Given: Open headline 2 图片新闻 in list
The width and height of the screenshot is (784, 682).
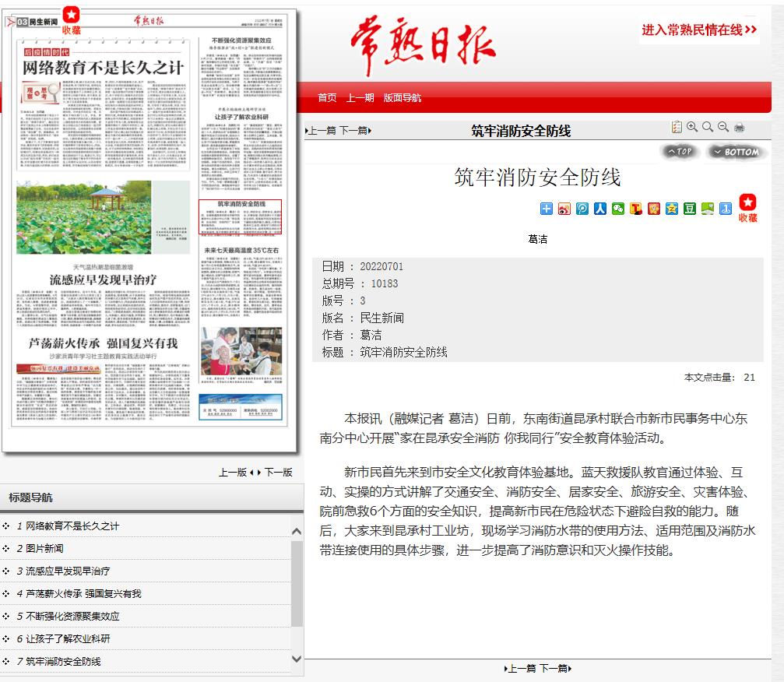Looking at the screenshot, I should point(44,549).
